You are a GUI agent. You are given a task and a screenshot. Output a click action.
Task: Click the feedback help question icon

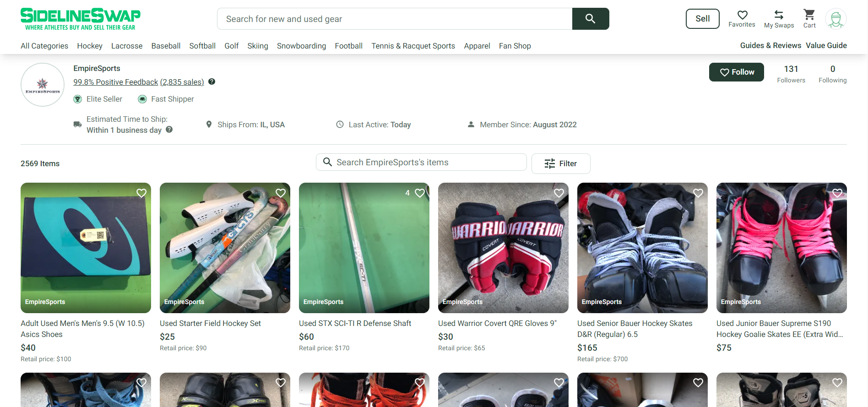tap(212, 81)
